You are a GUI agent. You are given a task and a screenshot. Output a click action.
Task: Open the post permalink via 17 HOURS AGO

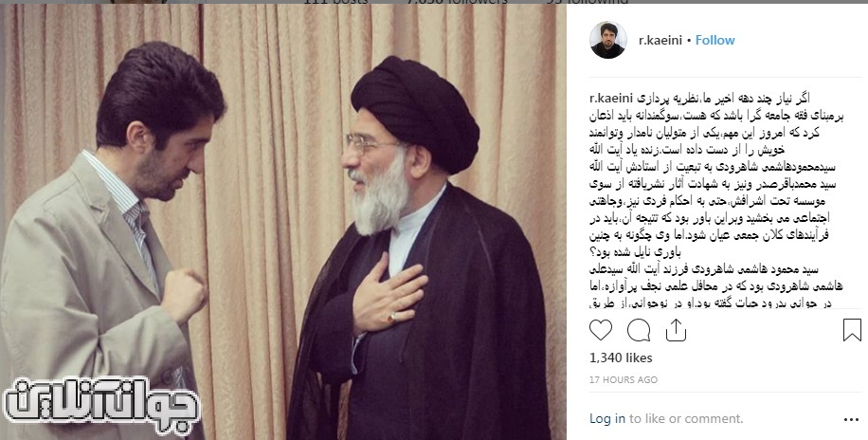click(624, 380)
